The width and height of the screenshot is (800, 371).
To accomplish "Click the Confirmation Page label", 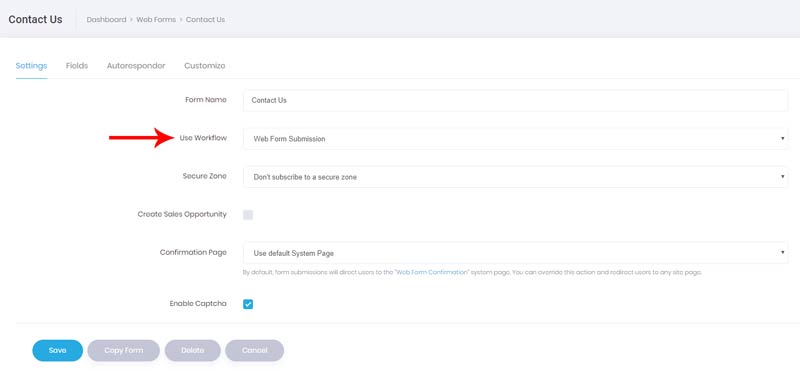I will click(193, 253).
